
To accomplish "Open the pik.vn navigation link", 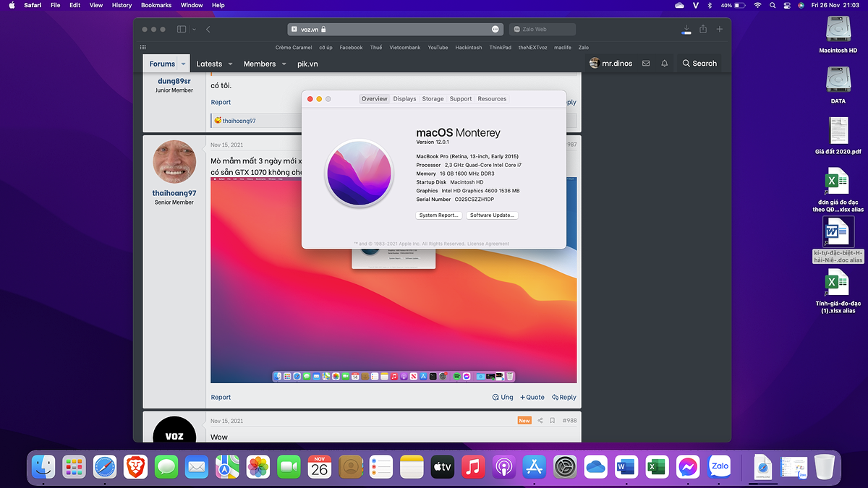I will [x=307, y=64].
